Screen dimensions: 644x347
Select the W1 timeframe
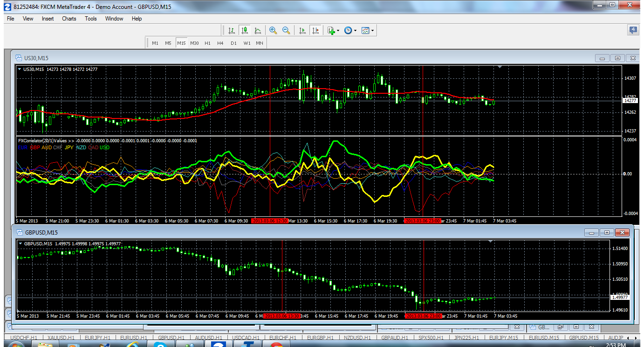(x=247, y=43)
